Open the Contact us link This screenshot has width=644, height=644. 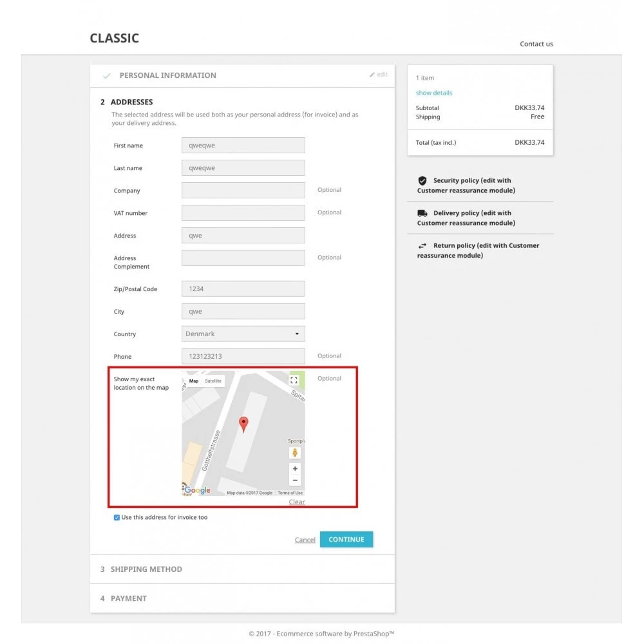point(536,44)
